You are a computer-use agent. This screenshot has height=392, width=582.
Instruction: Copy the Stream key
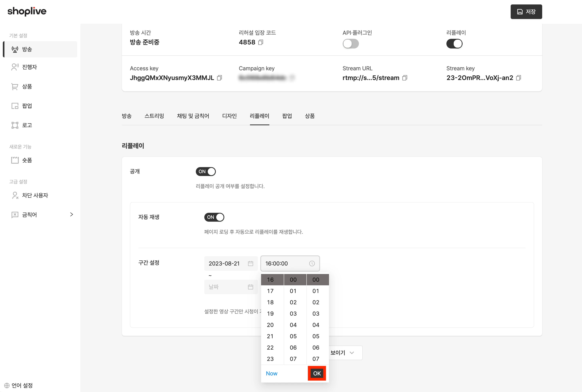tap(519, 78)
